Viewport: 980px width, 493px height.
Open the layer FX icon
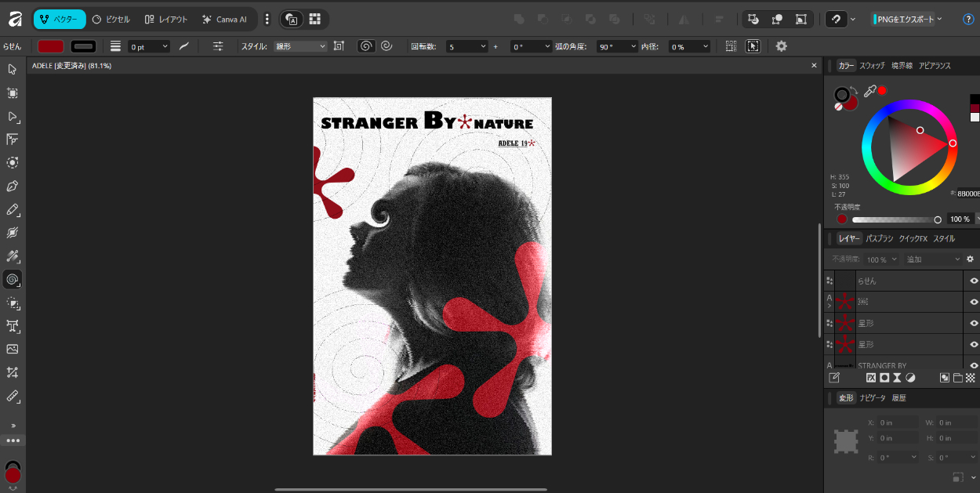[870, 378]
